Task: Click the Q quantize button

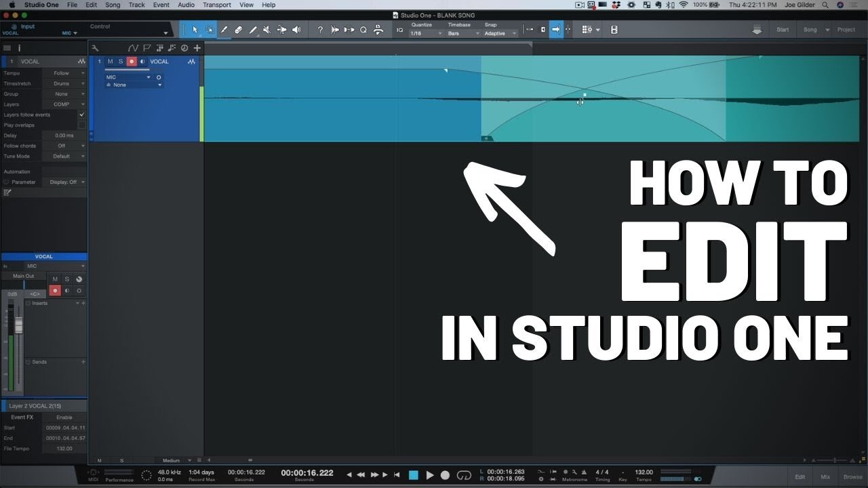Action: (x=363, y=30)
